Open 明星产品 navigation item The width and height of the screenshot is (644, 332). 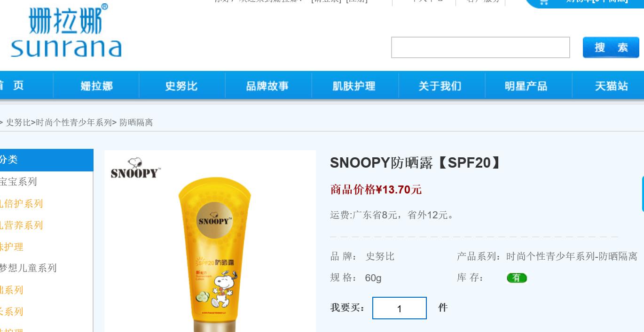pos(526,86)
